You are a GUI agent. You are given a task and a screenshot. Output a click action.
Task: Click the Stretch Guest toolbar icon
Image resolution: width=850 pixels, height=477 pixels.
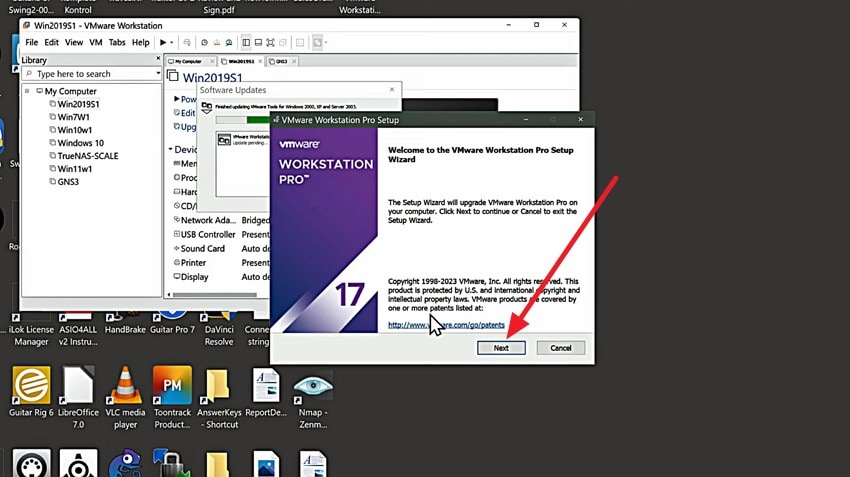[317, 42]
